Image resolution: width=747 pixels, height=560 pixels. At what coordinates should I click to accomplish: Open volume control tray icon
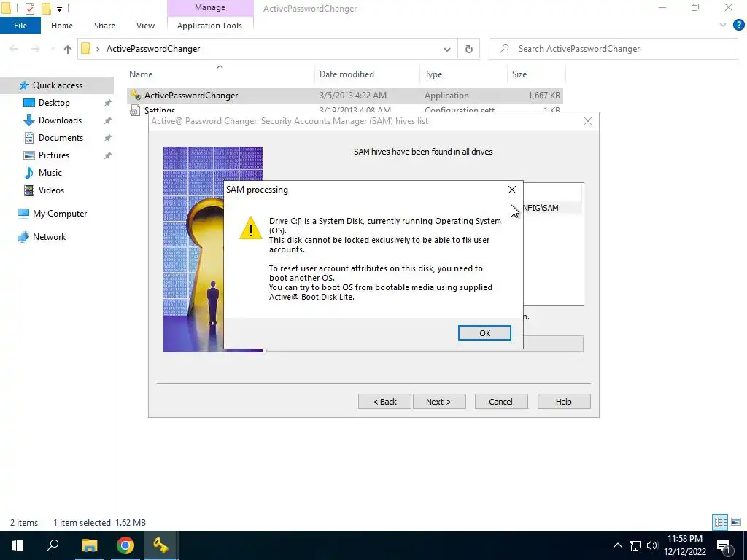click(x=652, y=545)
